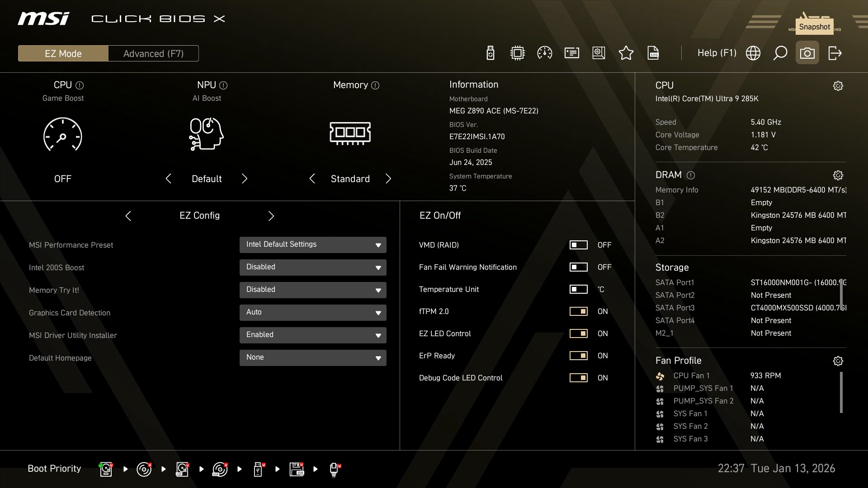Viewport: 868px width, 488px height.
Task: Switch to Advanced (F7) mode tab
Action: [x=153, y=54]
